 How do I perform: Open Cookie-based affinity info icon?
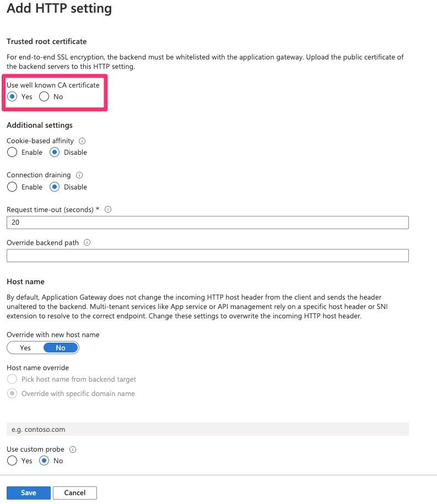click(x=82, y=141)
